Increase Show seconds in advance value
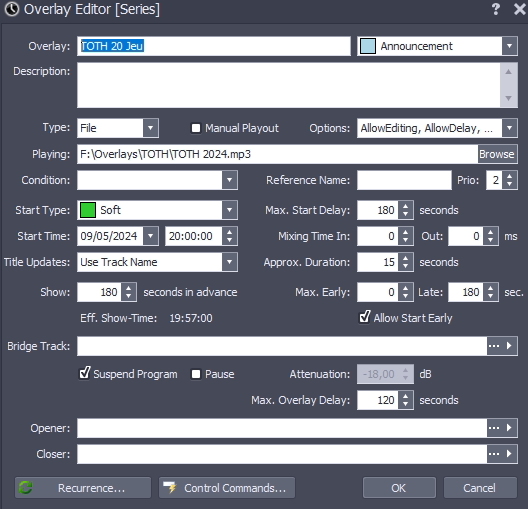Image resolution: width=528 pixels, height=509 pixels. [129, 288]
